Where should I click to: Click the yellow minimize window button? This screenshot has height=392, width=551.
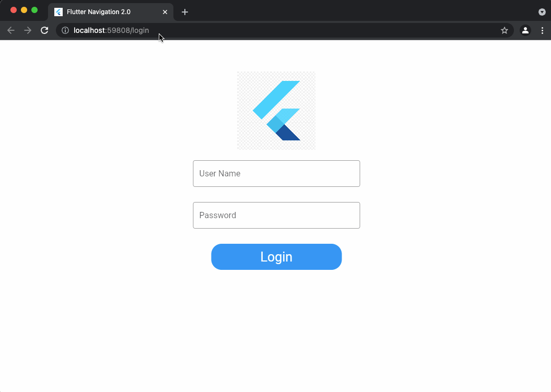(24, 10)
